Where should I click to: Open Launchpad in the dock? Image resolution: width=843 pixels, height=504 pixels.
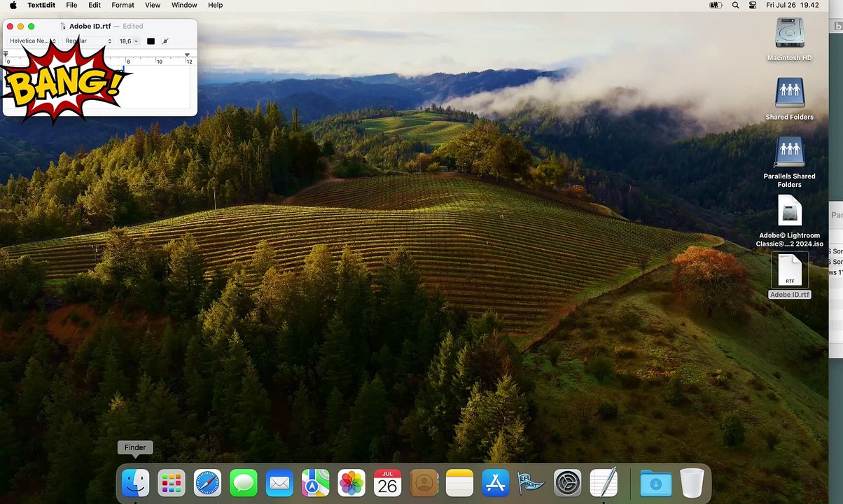coord(172,483)
